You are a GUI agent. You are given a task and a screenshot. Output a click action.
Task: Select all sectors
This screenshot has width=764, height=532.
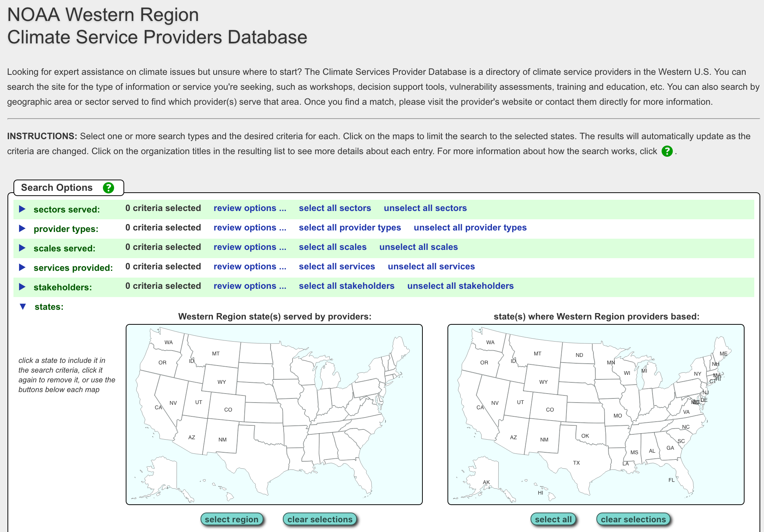point(335,208)
